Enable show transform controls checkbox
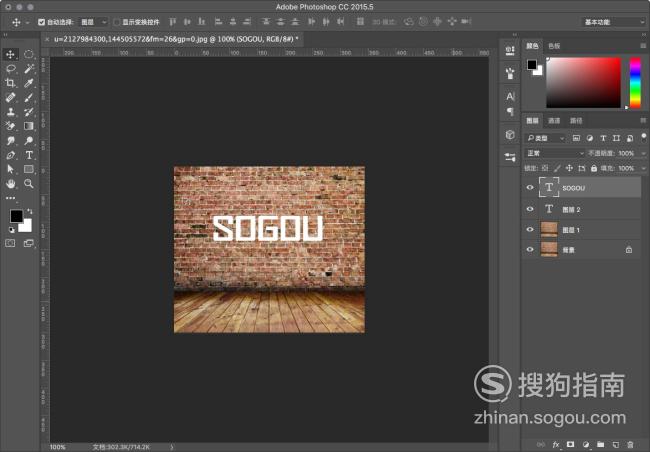Screen dimensions: 650x452 click(x=116, y=22)
